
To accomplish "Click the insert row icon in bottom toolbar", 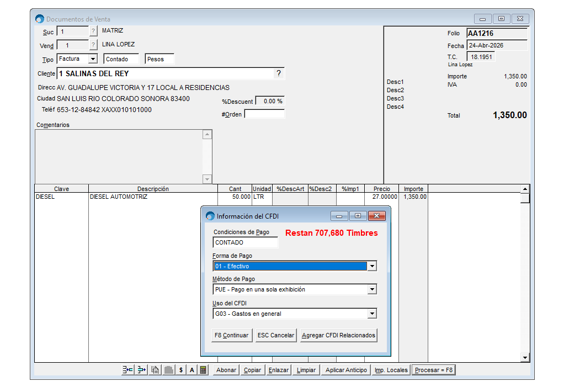I will pos(127,370).
